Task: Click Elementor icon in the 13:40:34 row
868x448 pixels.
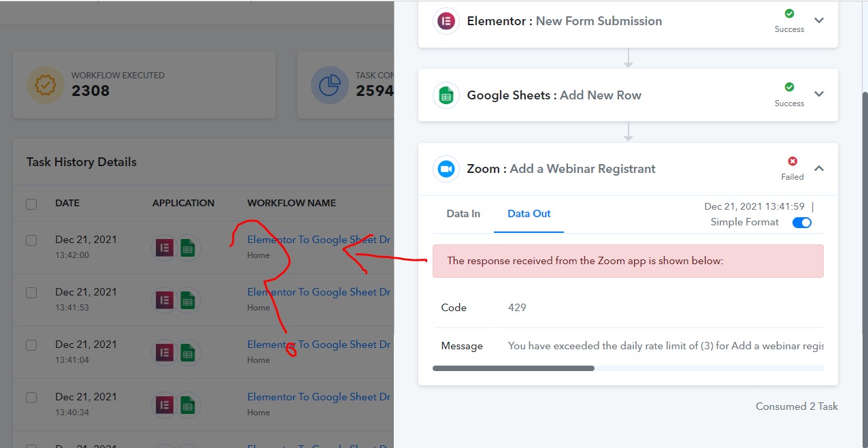Action: [164, 405]
